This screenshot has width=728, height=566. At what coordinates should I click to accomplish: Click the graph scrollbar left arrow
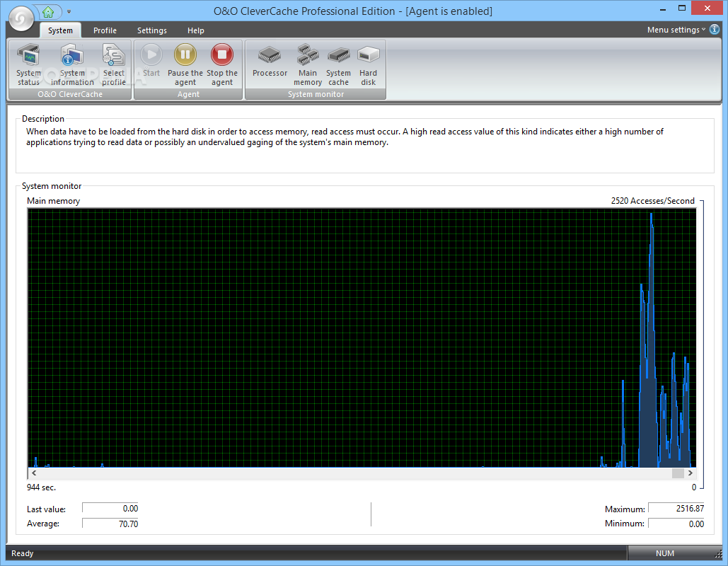coord(33,473)
